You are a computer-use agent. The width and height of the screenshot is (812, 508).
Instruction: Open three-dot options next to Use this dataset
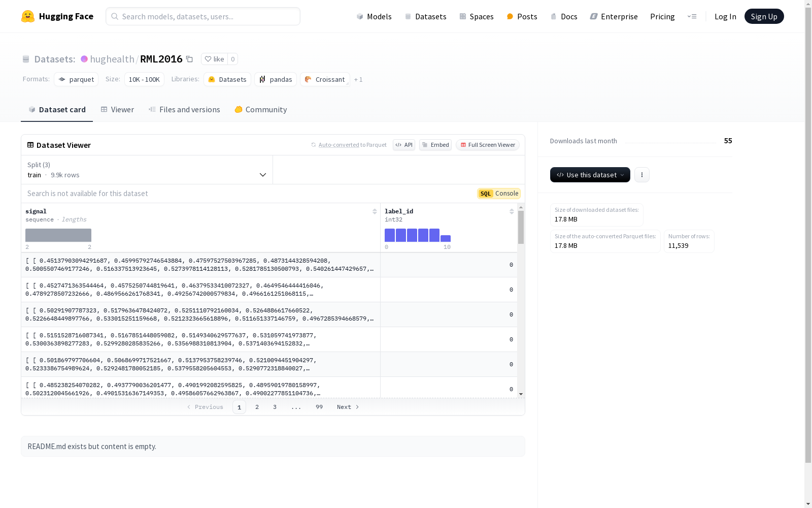point(642,175)
